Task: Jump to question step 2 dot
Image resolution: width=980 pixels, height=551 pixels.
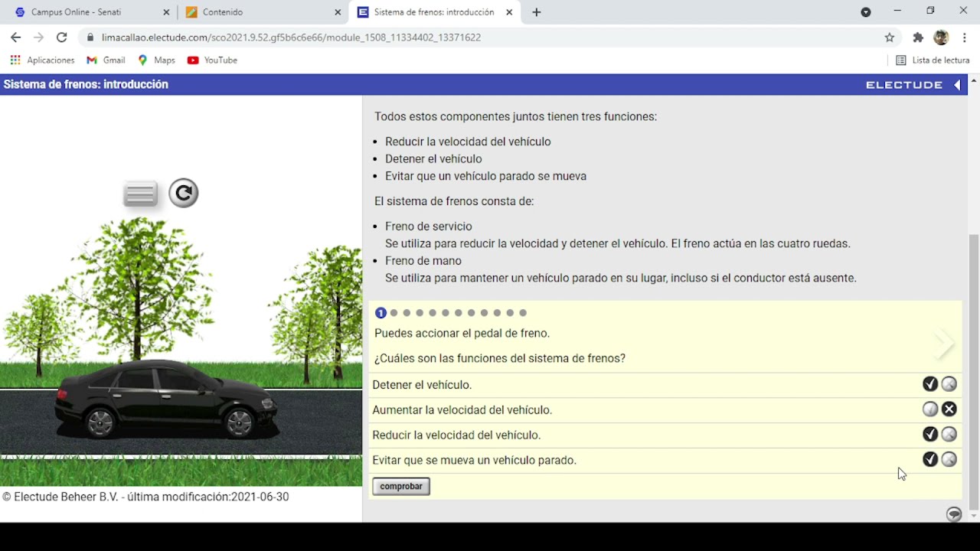Action: [x=394, y=312]
